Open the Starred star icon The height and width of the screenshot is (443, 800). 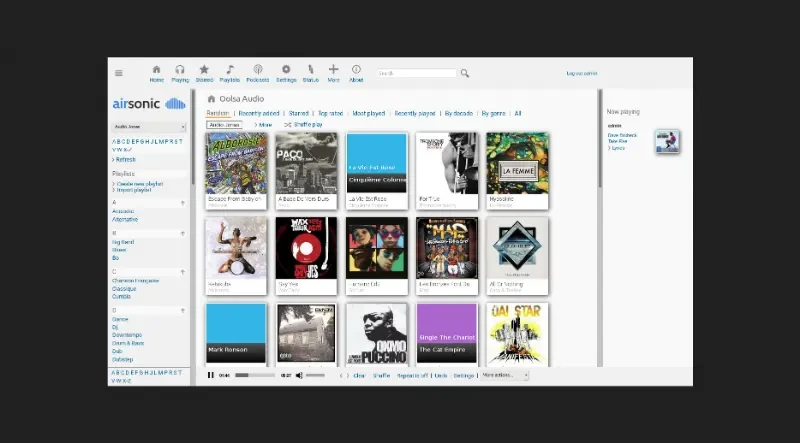204,69
